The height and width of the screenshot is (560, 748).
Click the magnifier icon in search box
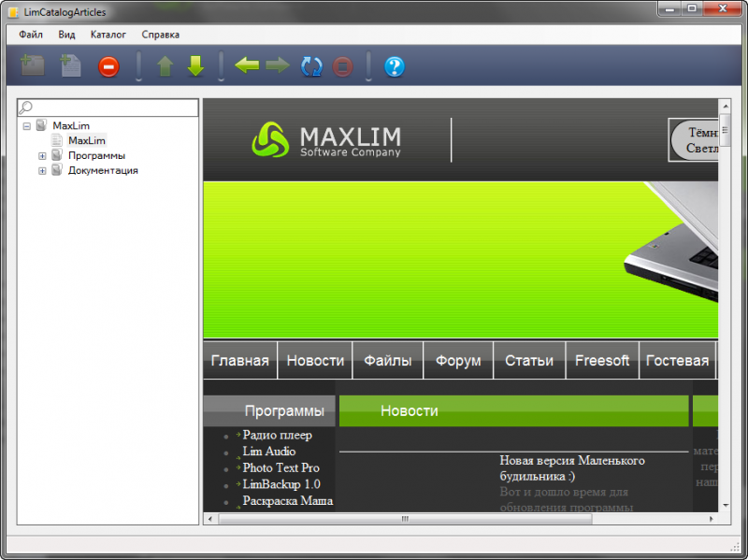tap(25, 108)
